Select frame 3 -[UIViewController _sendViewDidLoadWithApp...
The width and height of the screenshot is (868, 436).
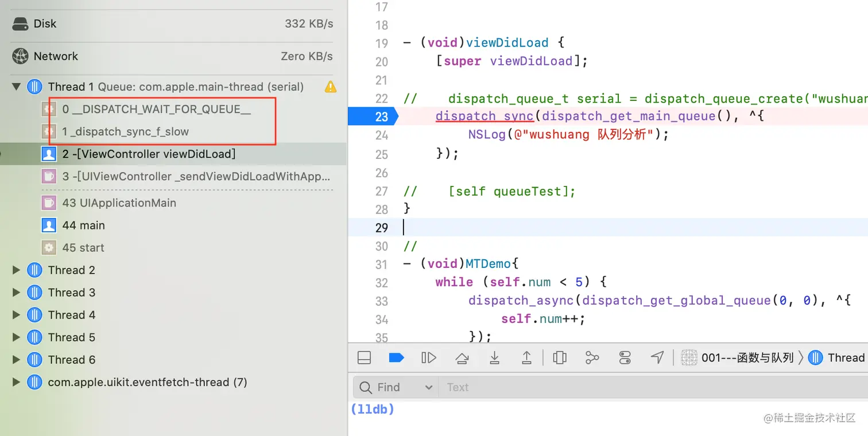pyautogui.click(x=197, y=177)
